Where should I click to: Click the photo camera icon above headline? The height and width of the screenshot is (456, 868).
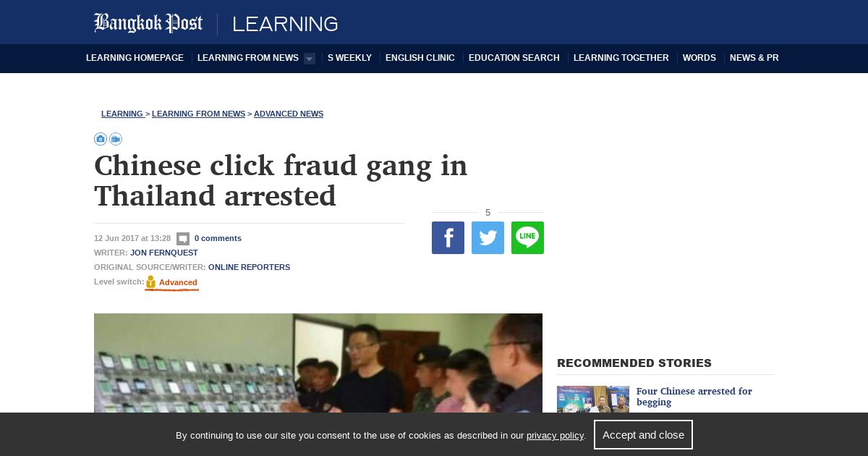click(x=101, y=139)
